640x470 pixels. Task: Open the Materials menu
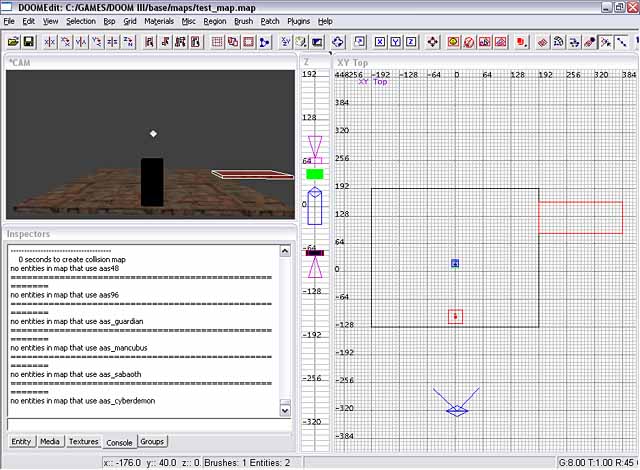[159, 21]
